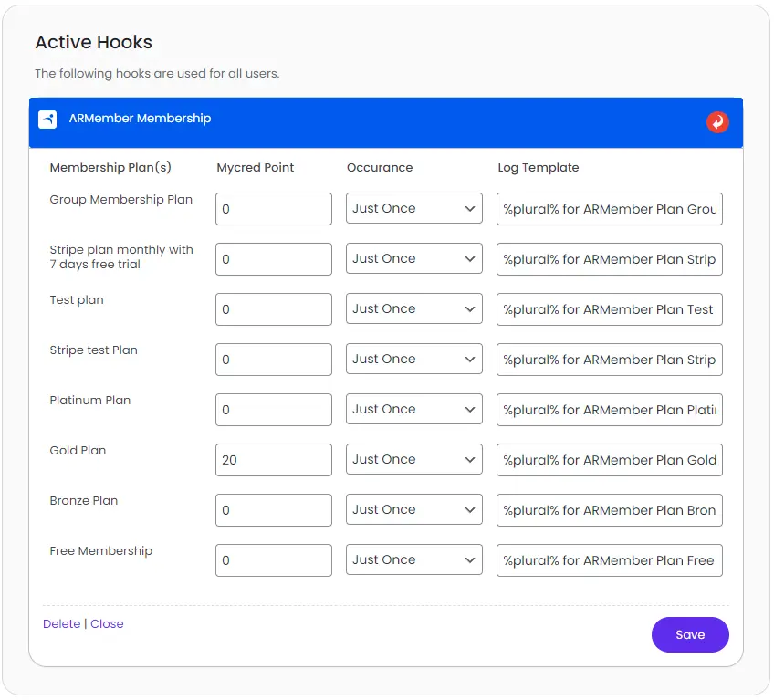This screenshot has width=774, height=700.
Task: Click the ARMember logo icon in header
Action: tap(47, 119)
